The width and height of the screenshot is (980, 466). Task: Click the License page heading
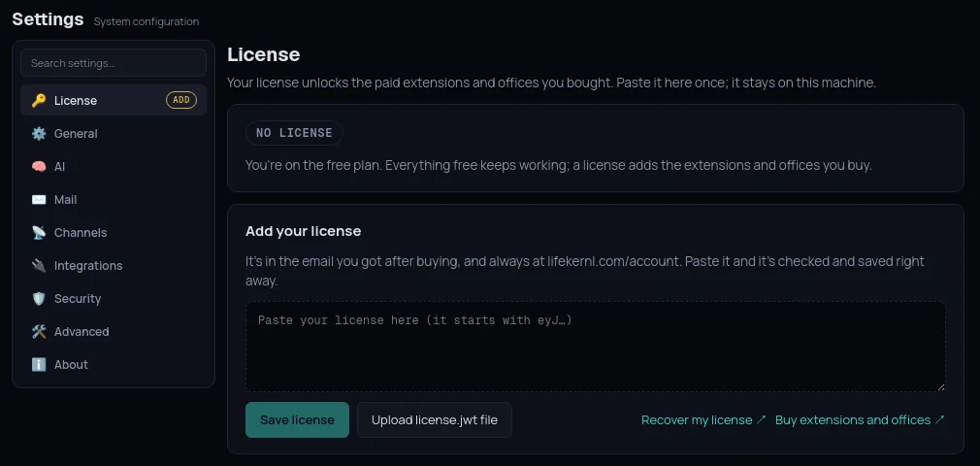263,54
